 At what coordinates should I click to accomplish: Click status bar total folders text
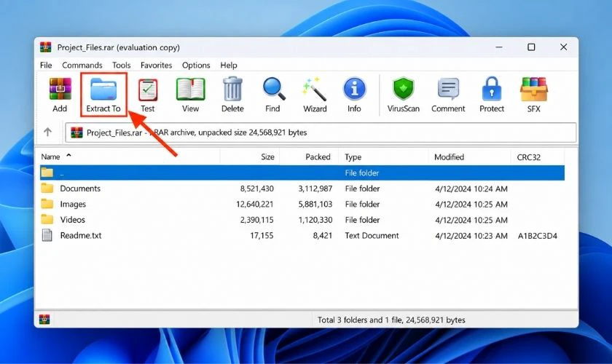[x=391, y=320]
